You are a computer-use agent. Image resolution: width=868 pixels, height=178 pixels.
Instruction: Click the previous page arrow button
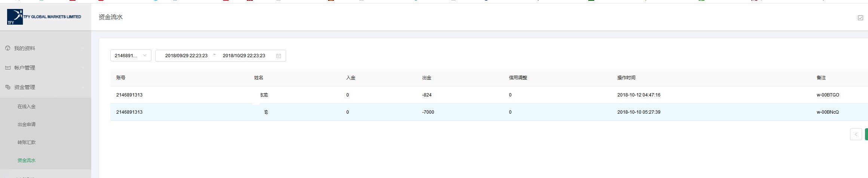pyautogui.click(x=856, y=134)
